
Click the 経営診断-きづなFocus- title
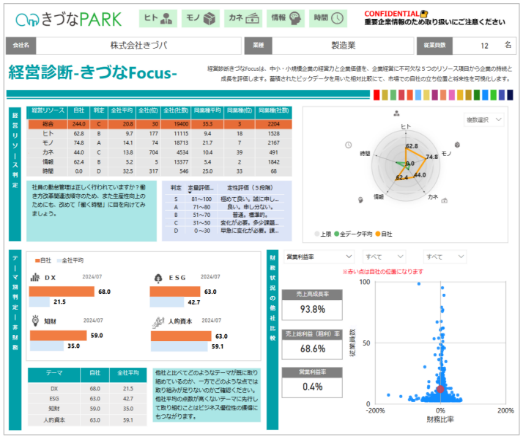[x=92, y=72]
